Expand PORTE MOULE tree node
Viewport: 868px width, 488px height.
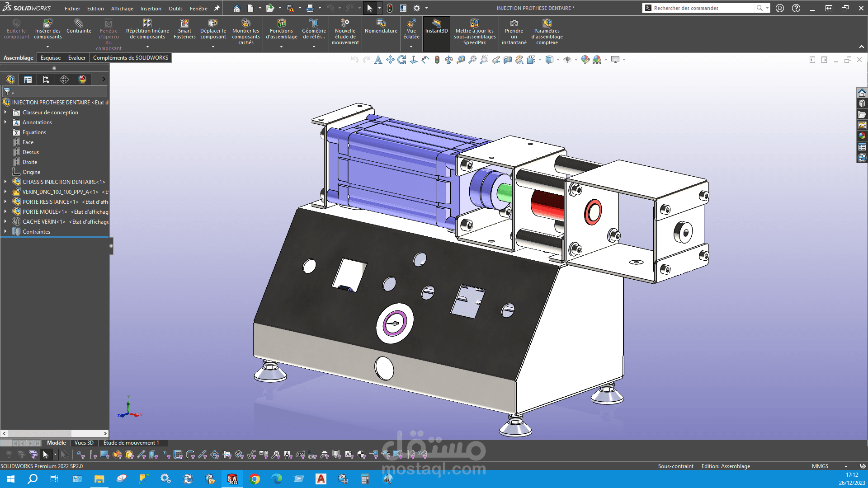click(5, 212)
